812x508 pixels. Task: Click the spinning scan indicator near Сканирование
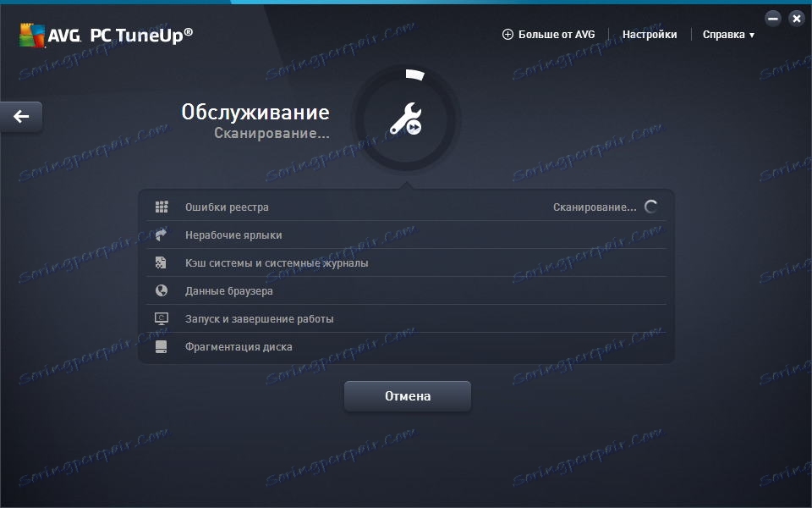click(x=650, y=205)
